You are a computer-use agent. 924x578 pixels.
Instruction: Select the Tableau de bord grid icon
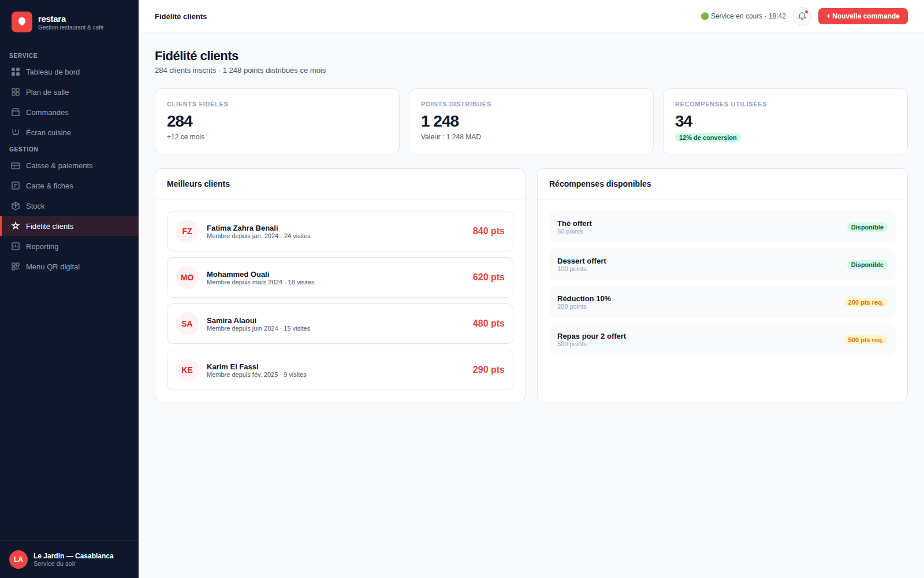pyautogui.click(x=16, y=72)
